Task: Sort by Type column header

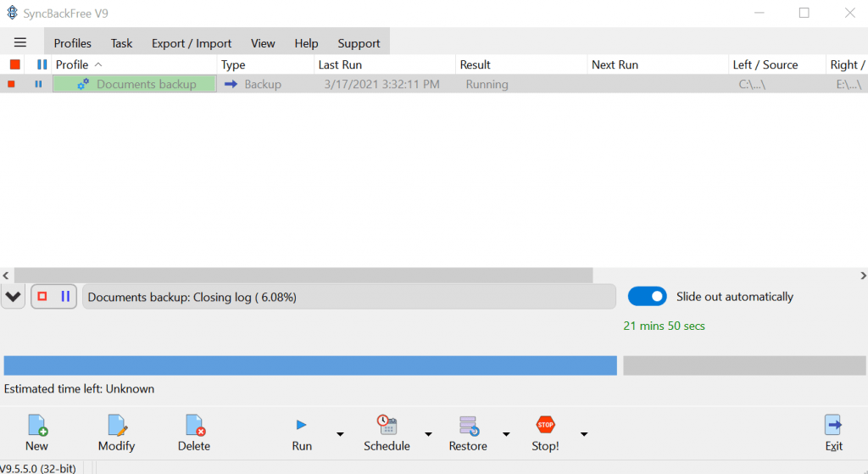Action: pyautogui.click(x=265, y=64)
